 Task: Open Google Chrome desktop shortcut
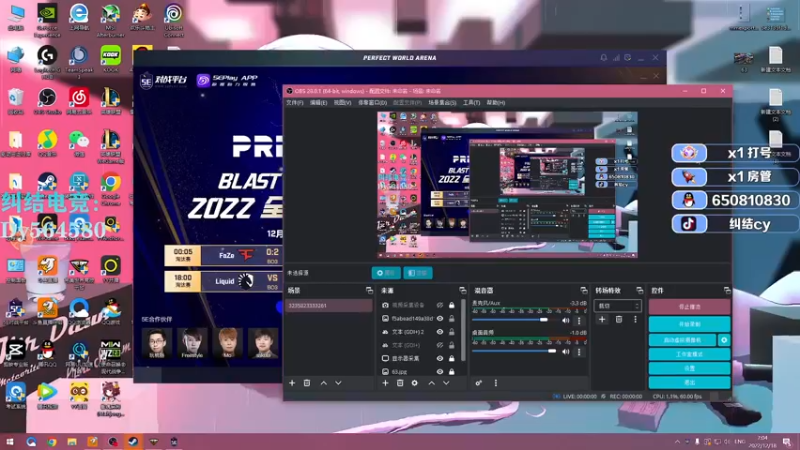[110, 188]
